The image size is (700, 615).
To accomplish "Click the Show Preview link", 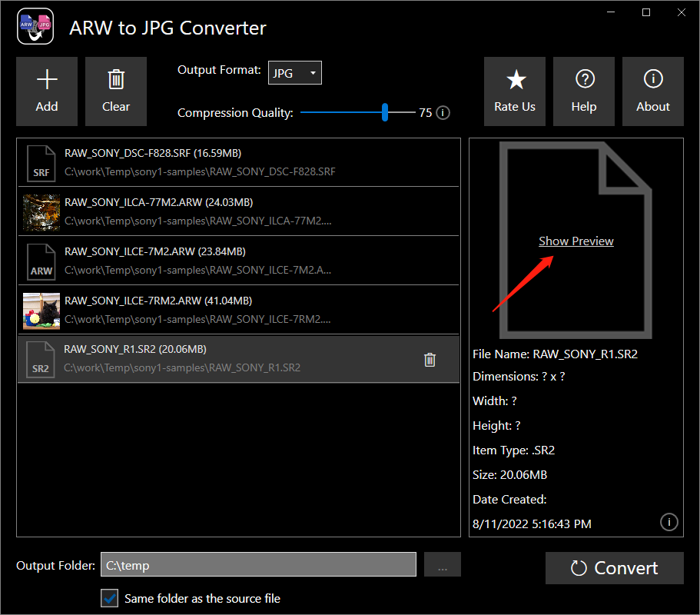I will pyautogui.click(x=576, y=241).
